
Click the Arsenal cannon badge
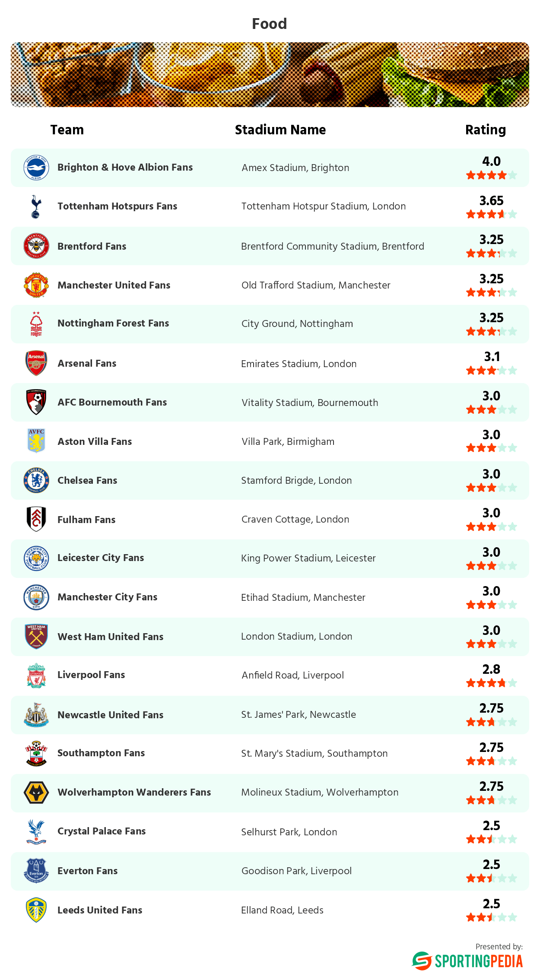coord(36,363)
